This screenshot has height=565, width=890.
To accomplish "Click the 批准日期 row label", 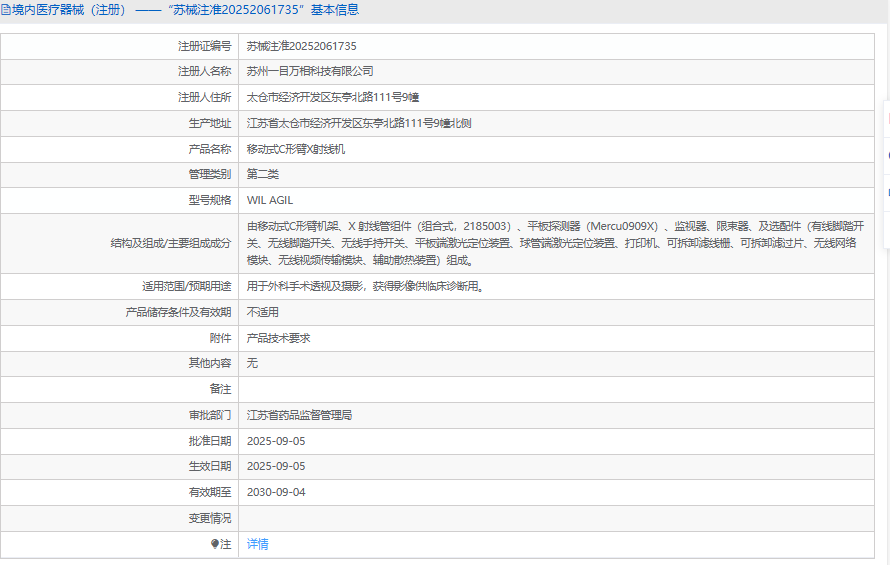I will (210, 441).
